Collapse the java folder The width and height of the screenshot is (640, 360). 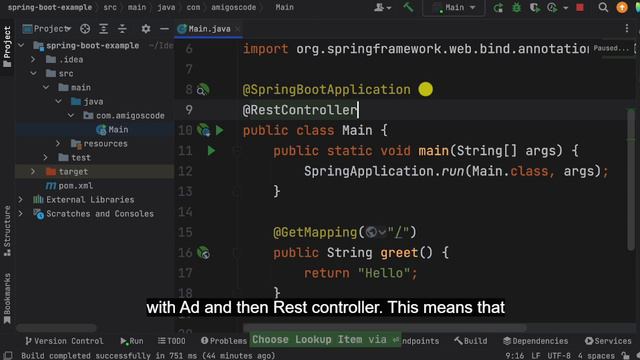click(58, 101)
